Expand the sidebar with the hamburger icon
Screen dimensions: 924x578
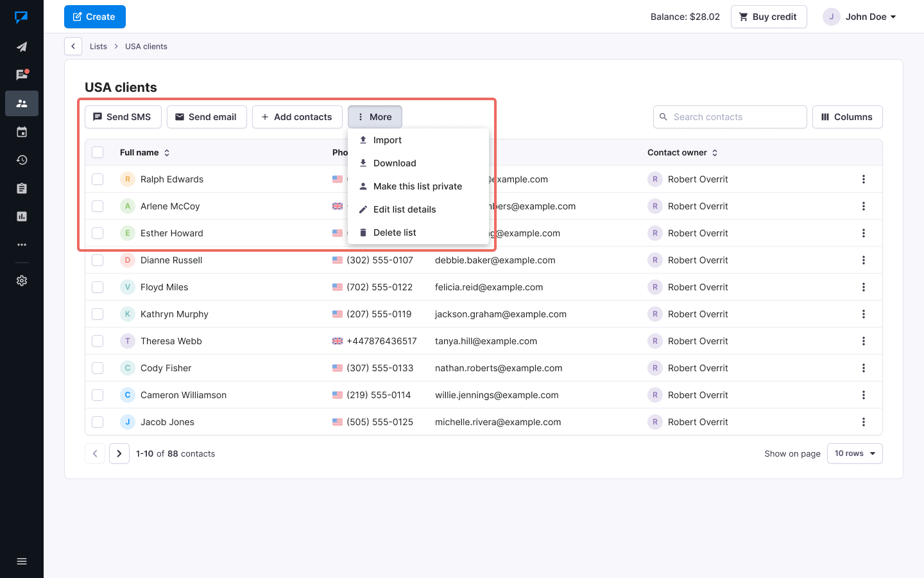pos(22,561)
